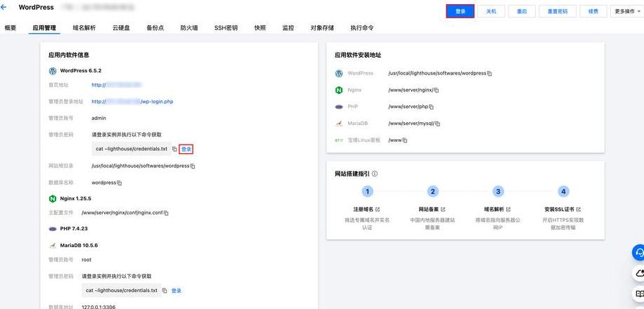Click step 2 circle in the setup guide
644x309 pixels.
[x=432, y=191]
